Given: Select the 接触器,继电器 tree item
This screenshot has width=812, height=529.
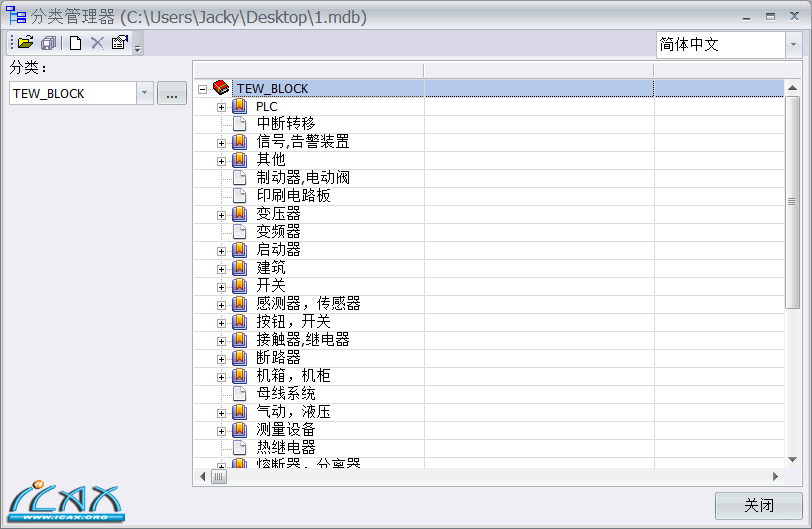Looking at the screenshot, I should pyautogui.click(x=303, y=340).
